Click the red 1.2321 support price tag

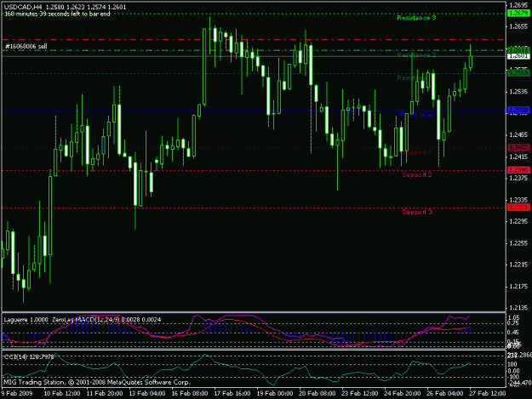point(518,208)
